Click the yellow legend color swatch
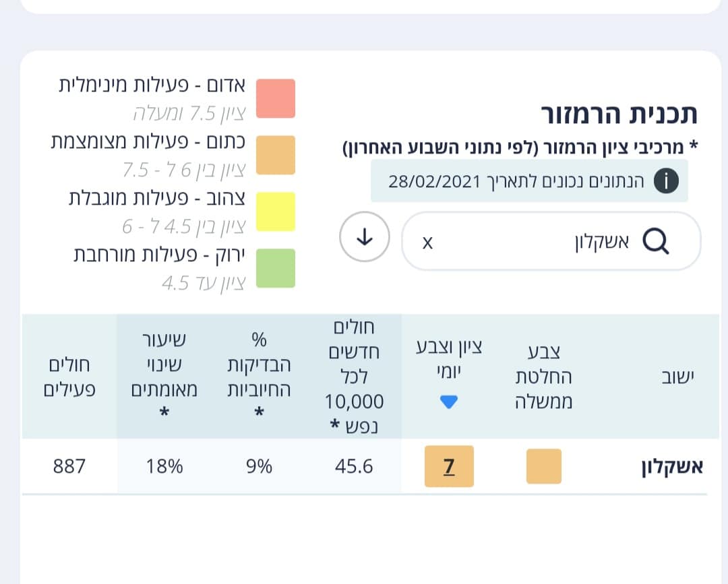This screenshot has width=728, height=584. [276, 212]
